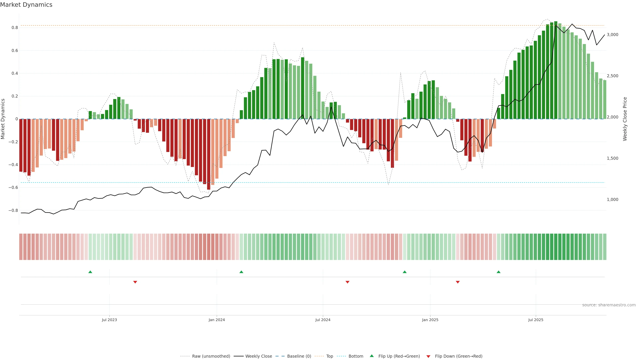Hide the Top threshold legend item
The image size is (644, 362).
(x=330, y=356)
